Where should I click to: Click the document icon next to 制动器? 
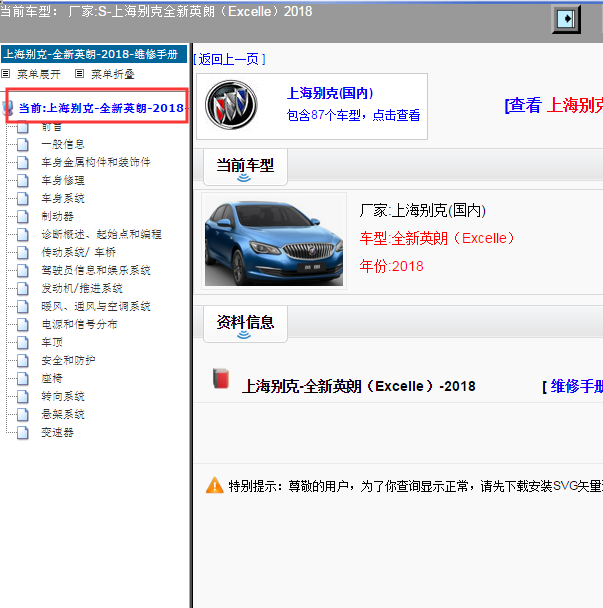[x=23, y=216]
